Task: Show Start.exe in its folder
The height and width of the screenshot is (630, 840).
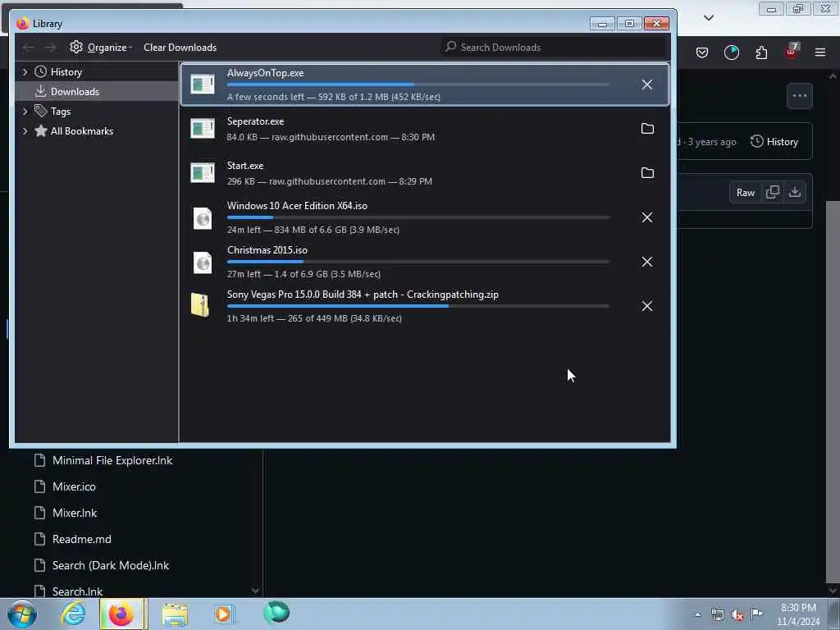Action: click(x=647, y=173)
